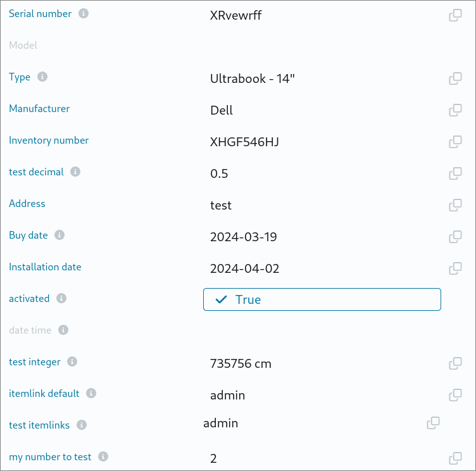
Task: Copy the test itemlinks admin value
Action: coord(433,423)
